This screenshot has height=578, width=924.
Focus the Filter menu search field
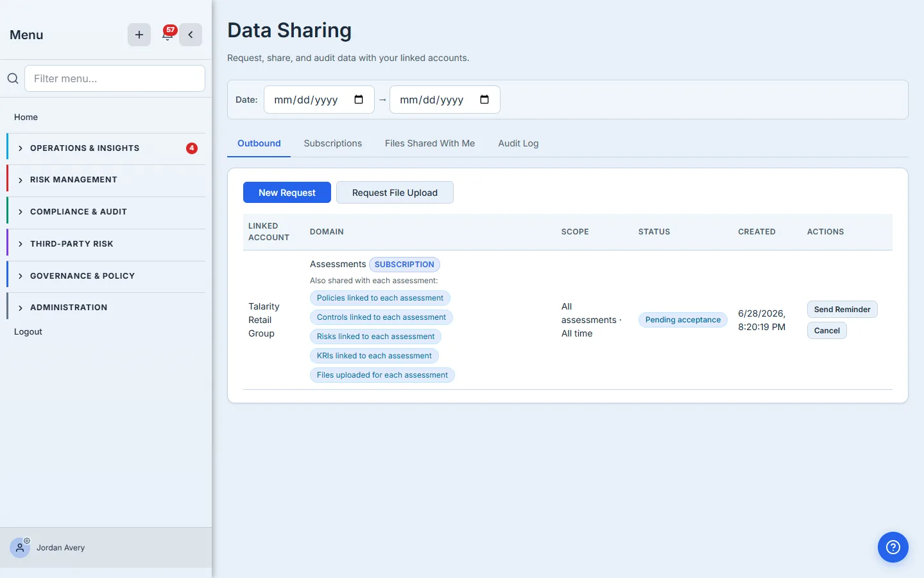(115, 78)
